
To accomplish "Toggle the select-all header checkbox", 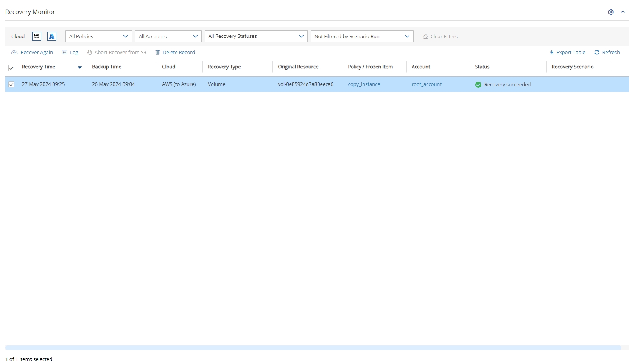I will 11,68.
